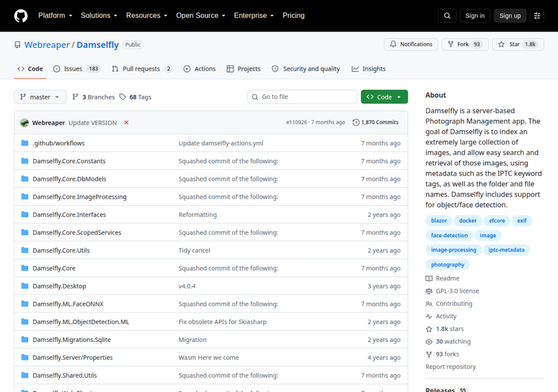View the 3 Branches link
The width and height of the screenshot is (558, 392).
[x=94, y=97]
